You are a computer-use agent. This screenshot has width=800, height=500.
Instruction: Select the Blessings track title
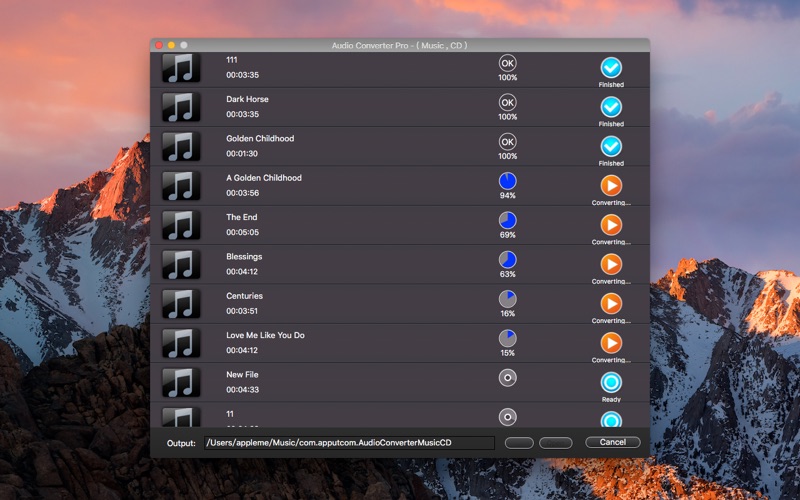click(244, 257)
